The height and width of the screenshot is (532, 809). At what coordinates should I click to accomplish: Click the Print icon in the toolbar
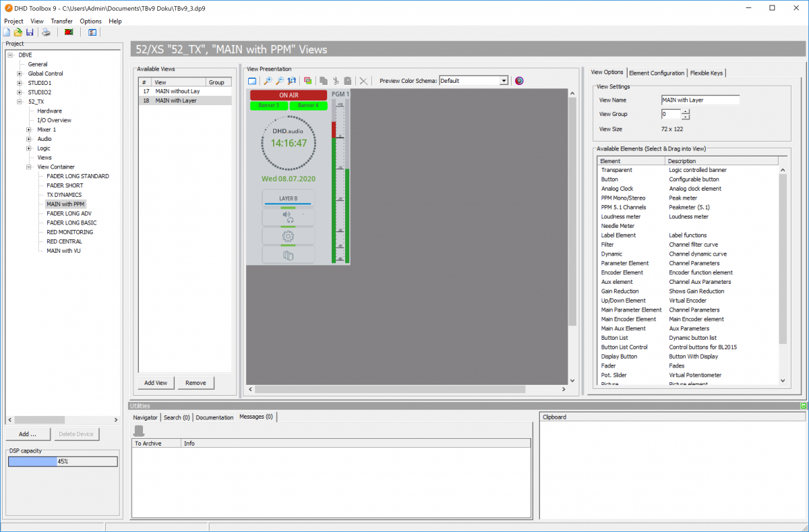coord(46,32)
